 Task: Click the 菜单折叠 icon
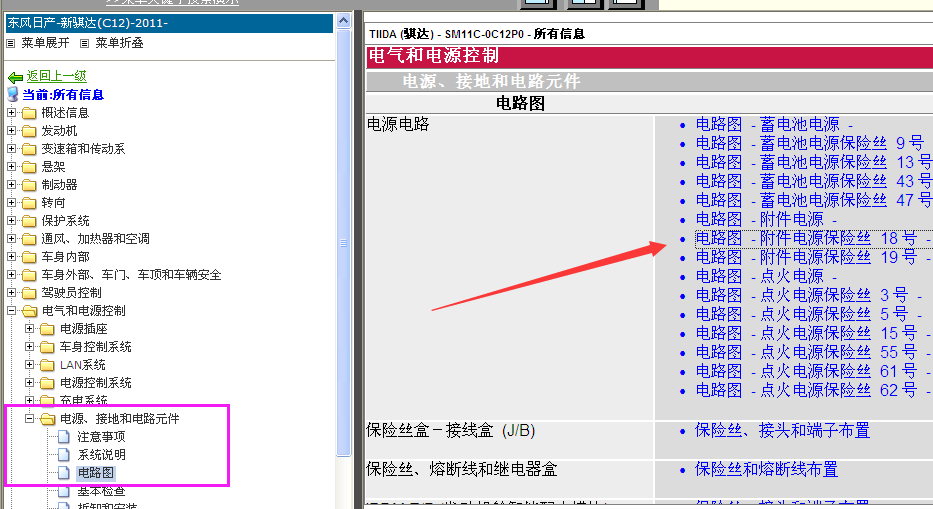click(84, 43)
